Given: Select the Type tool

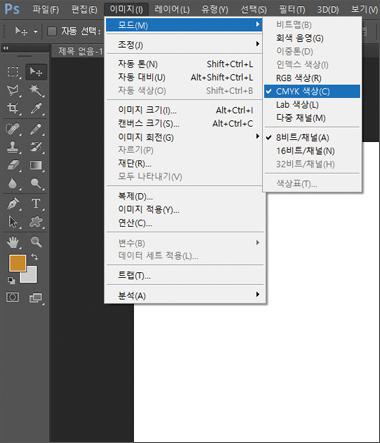Looking at the screenshot, I should (x=36, y=203).
